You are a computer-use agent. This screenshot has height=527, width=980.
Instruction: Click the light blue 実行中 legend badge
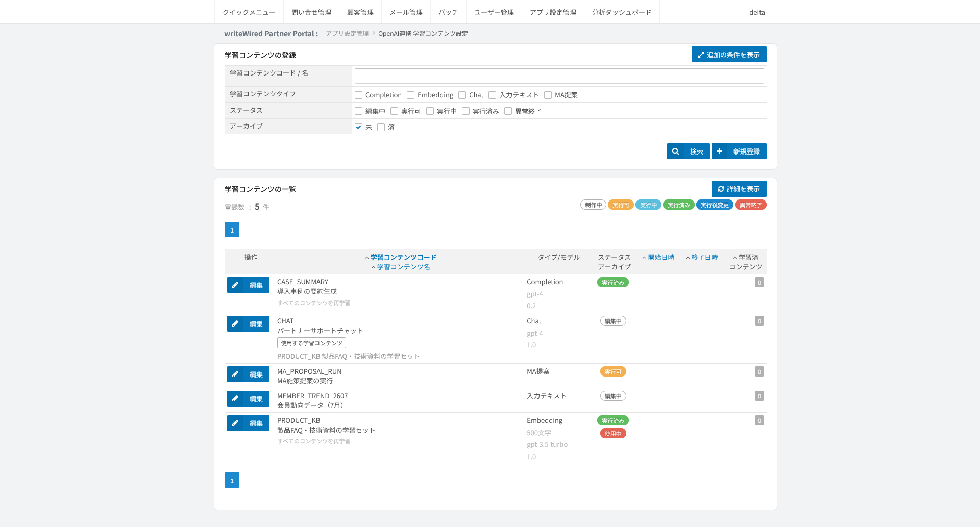[x=648, y=205]
